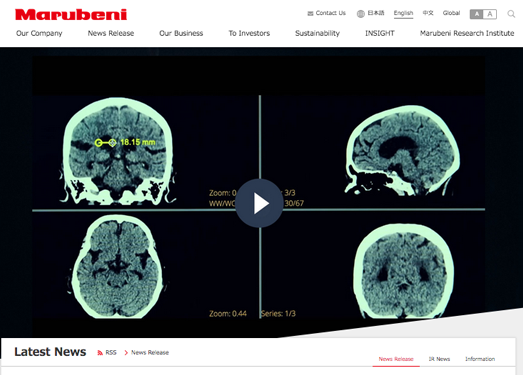Play the hero video
Viewport: 523px width, 375px height.
tap(259, 203)
